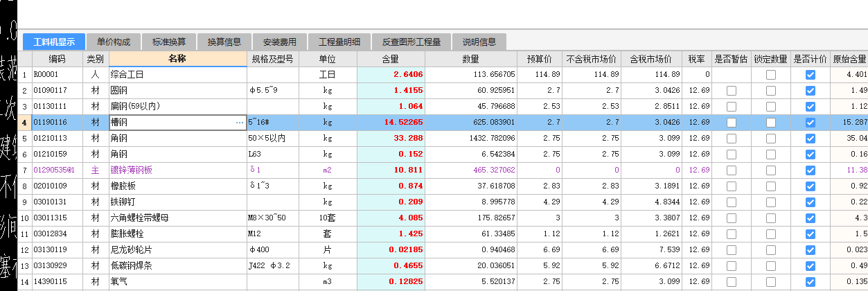Select 镀锌薄钢板 name cell
This screenshot has height=291, width=868.
click(178, 170)
